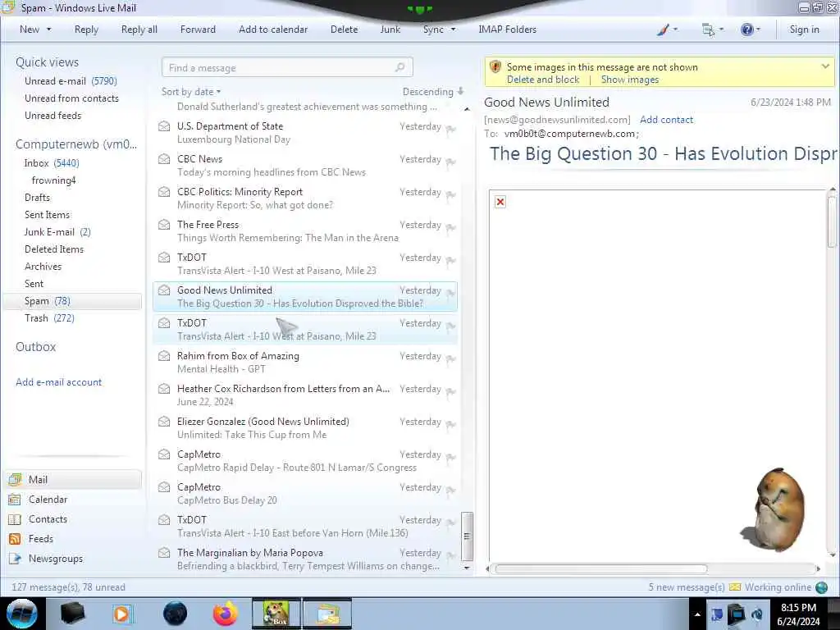Screen dimensions: 840x630
Task: Click Add to calendar in toolbar
Action: click(x=273, y=30)
